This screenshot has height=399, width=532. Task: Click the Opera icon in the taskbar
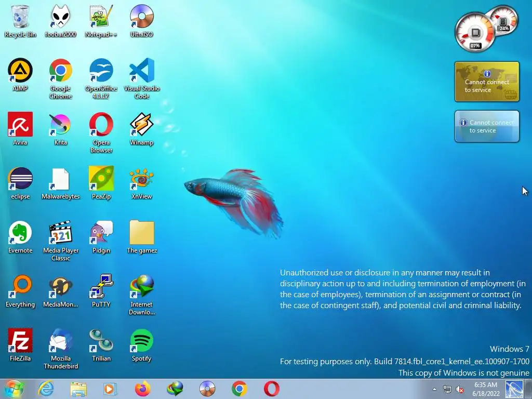tap(272, 389)
